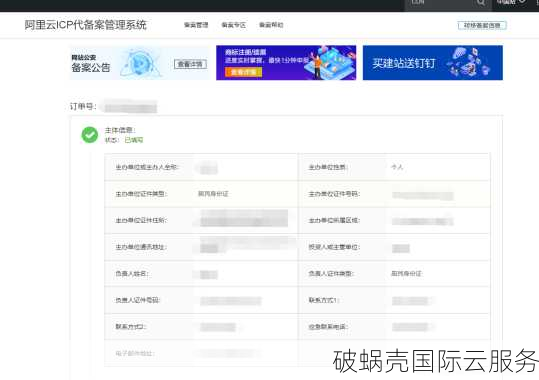Screen dimensions: 539x380
Task: Click the 电子邮件地址 label
Action: pyautogui.click(x=135, y=353)
